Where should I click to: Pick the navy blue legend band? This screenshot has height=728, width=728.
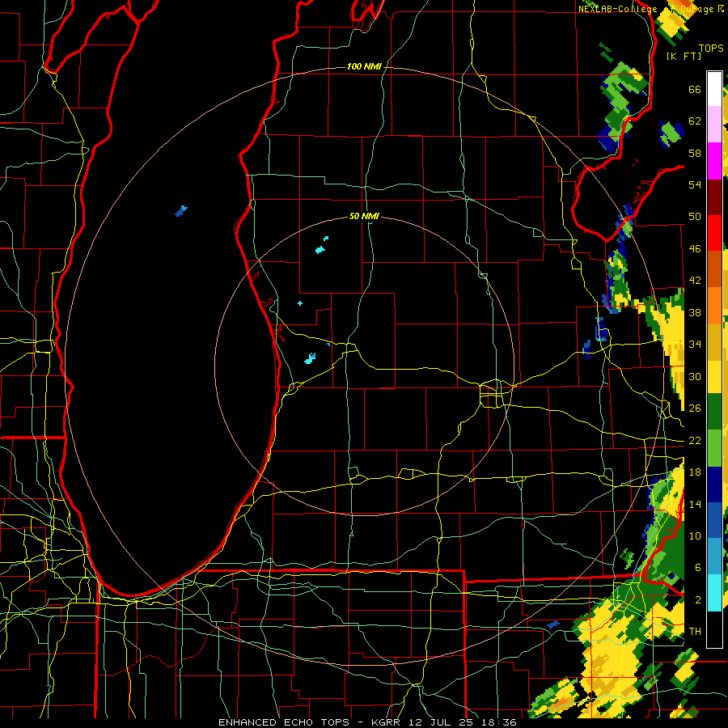tap(714, 485)
